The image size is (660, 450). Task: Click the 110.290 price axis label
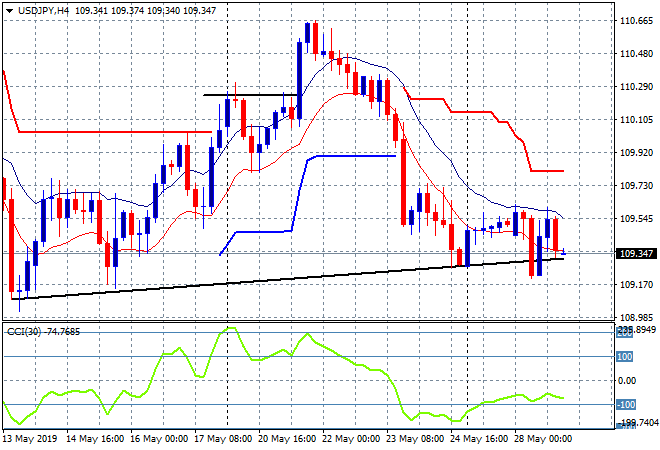(x=636, y=87)
